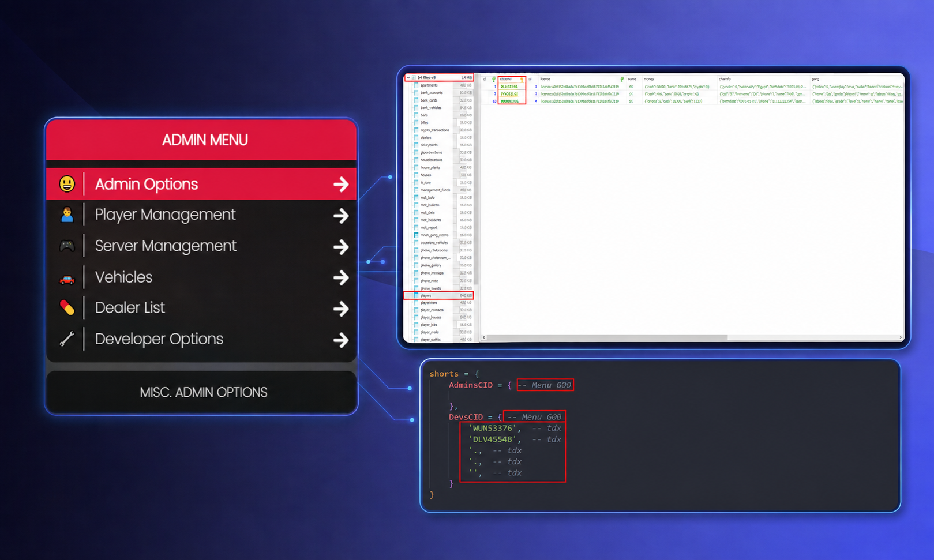Open Admin Options with its arrow

(341, 185)
